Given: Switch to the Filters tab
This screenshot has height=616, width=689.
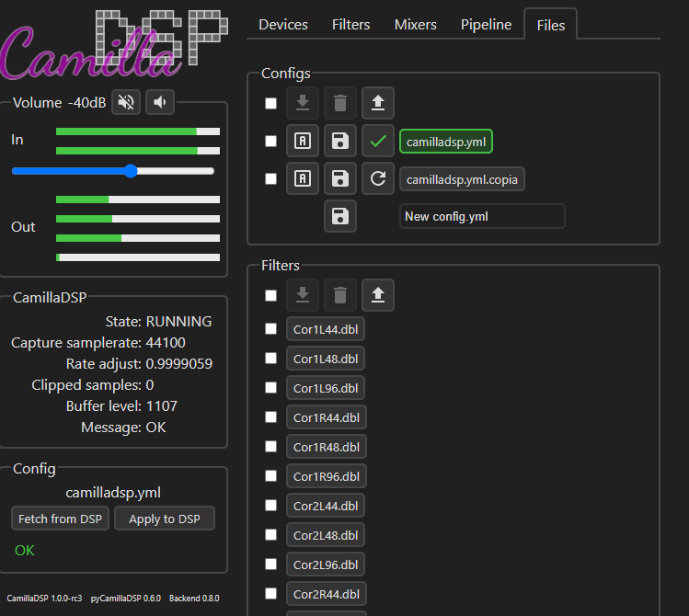Looking at the screenshot, I should 350,25.
